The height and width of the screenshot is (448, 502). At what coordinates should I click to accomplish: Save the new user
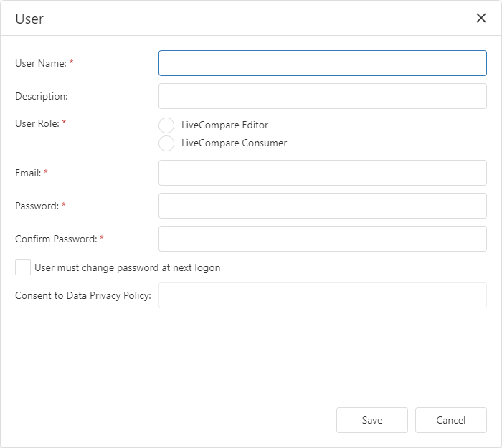[x=372, y=420]
